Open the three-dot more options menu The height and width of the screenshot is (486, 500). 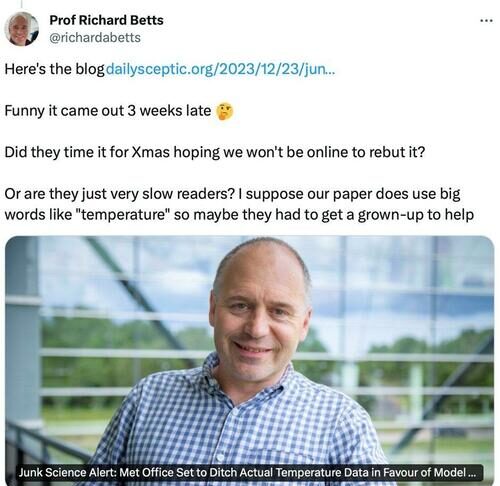click(486, 21)
